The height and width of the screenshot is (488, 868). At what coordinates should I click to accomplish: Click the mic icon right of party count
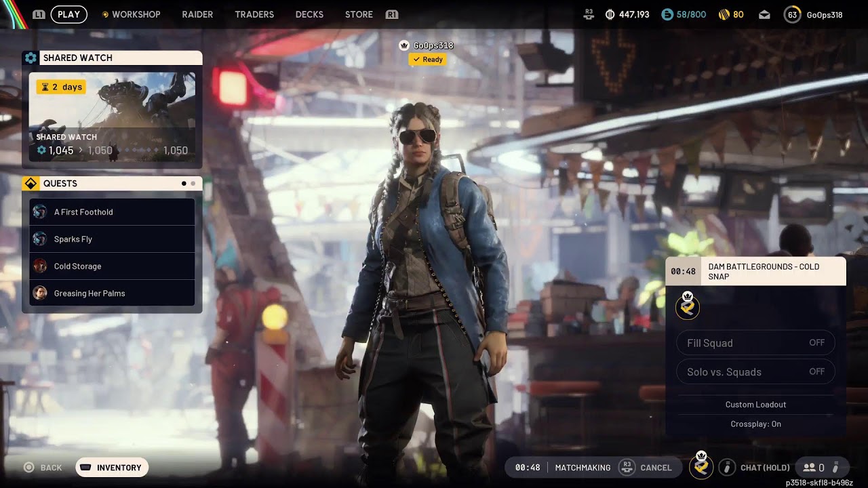pyautogui.click(x=836, y=468)
